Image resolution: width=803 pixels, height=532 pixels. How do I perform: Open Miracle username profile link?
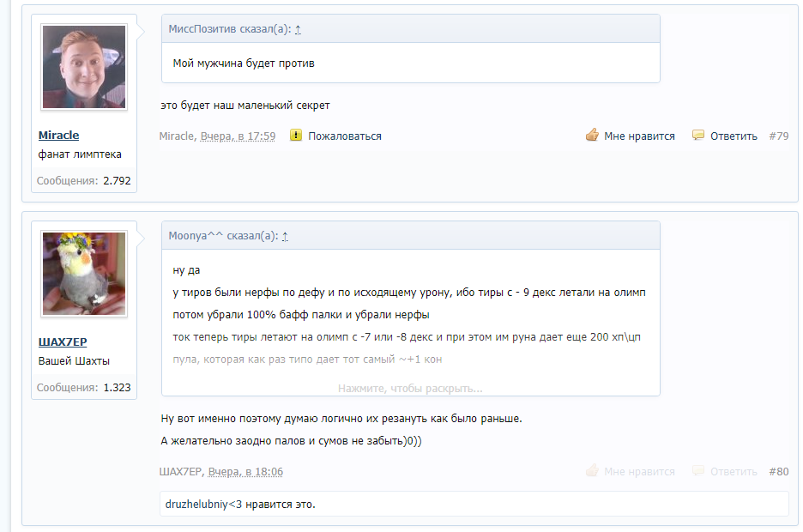[x=58, y=136]
